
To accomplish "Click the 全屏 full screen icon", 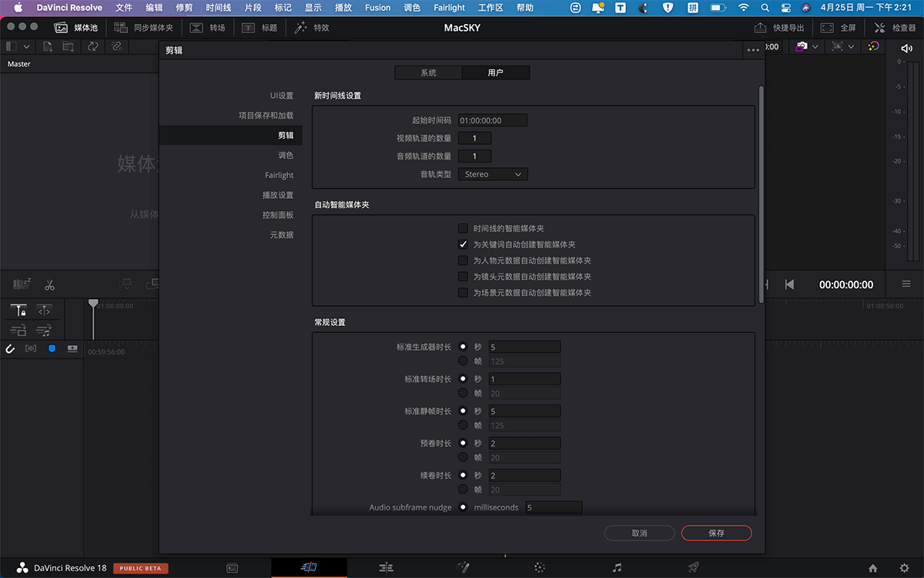I will tap(826, 28).
